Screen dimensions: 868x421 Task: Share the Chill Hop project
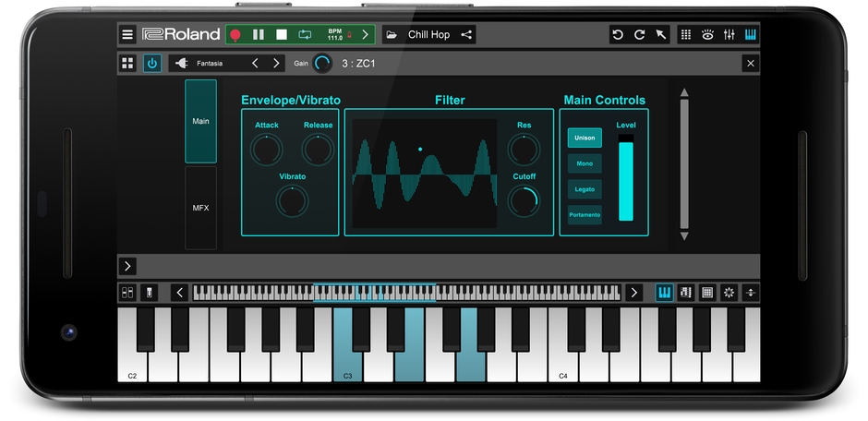(466, 35)
